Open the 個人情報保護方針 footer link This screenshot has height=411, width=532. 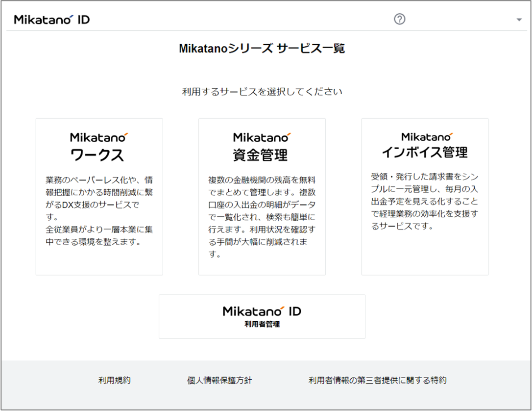coord(219,381)
